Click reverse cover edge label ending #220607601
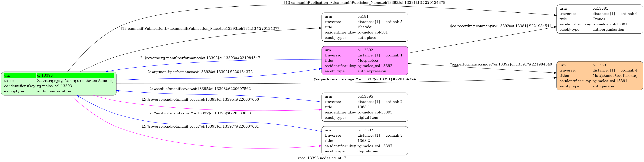The image size is (644, 162). [200, 127]
